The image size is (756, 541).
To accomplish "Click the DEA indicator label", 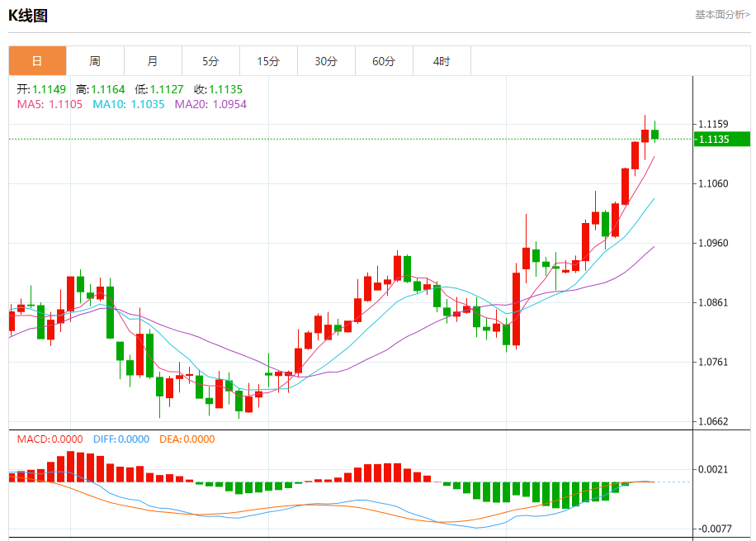I will click(187, 439).
